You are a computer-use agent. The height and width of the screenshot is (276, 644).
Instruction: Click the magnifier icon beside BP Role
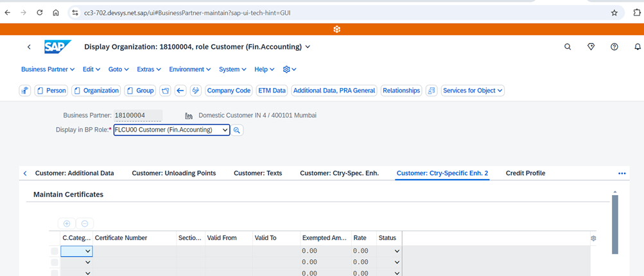[x=237, y=130]
